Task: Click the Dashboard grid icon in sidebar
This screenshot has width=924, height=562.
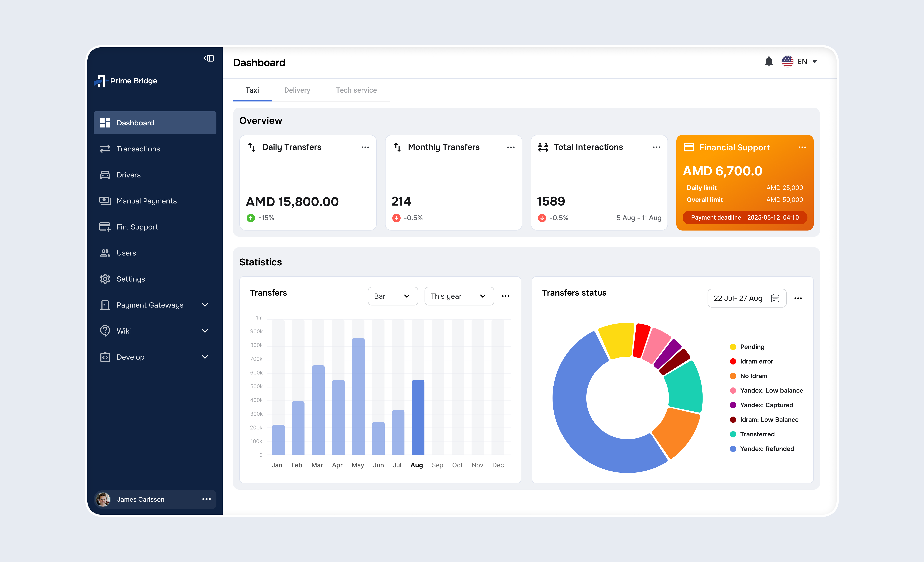Action: click(105, 123)
